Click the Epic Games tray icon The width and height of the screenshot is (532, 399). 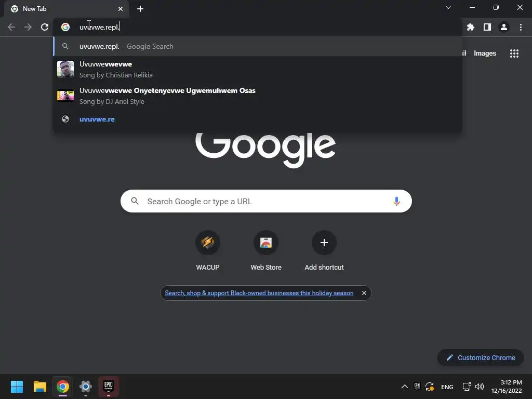click(x=417, y=387)
